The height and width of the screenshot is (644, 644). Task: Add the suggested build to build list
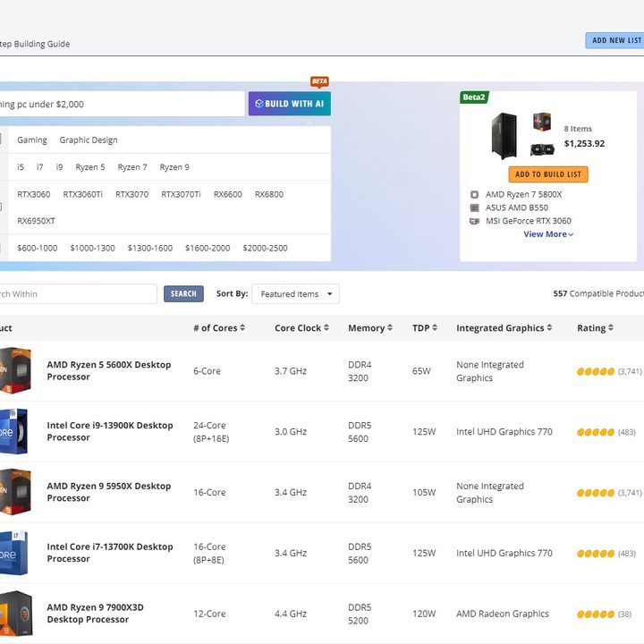click(548, 174)
